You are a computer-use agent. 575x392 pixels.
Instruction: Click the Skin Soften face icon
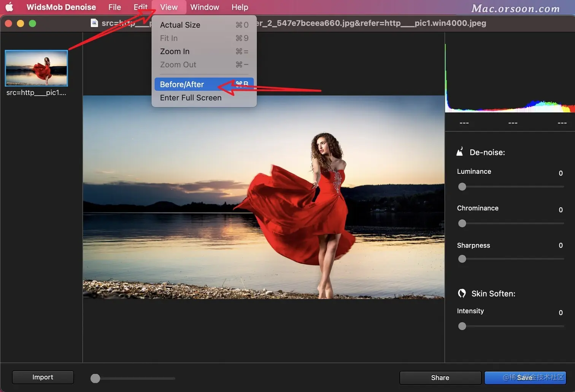(x=462, y=293)
